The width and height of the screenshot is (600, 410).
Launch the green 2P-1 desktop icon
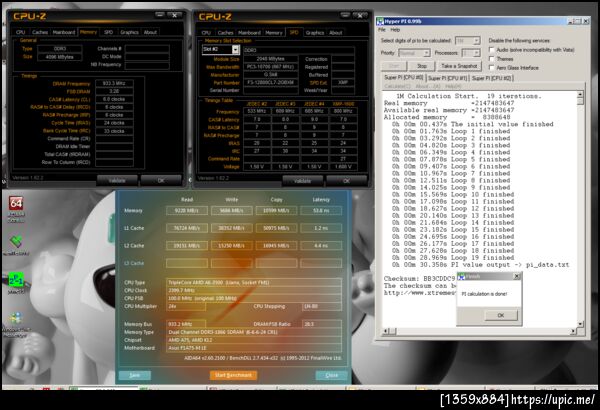point(16,280)
